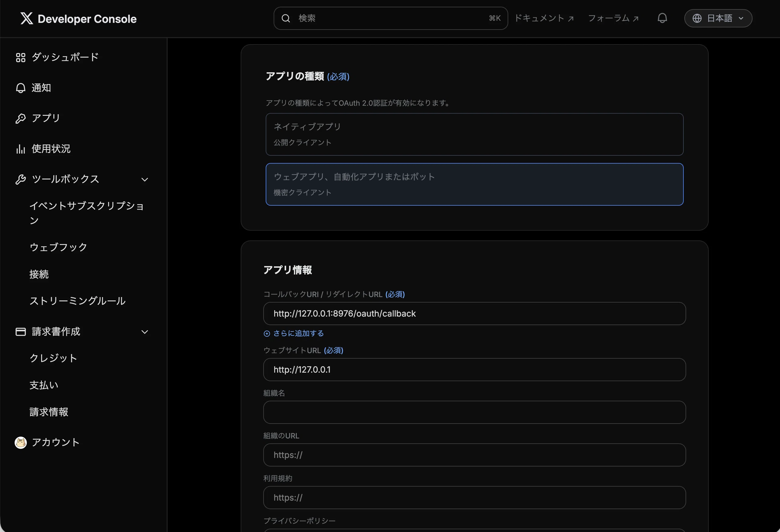Click the コールバックURI callback URL field

pos(475,314)
